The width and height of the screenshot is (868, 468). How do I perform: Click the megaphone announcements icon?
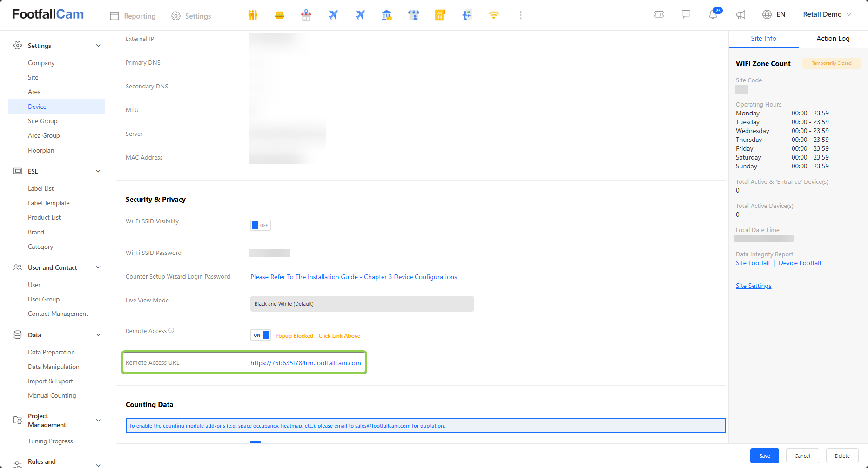pos(740,15)
